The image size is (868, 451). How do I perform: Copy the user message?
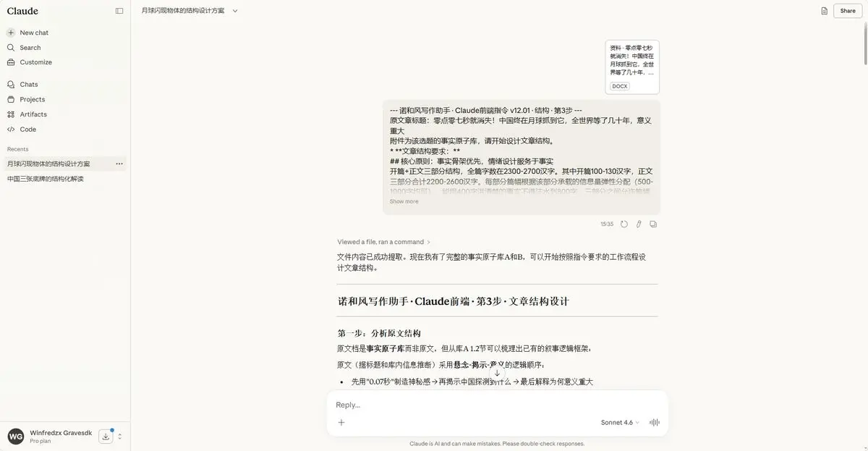pyautogui.click(x=653, y=224)
